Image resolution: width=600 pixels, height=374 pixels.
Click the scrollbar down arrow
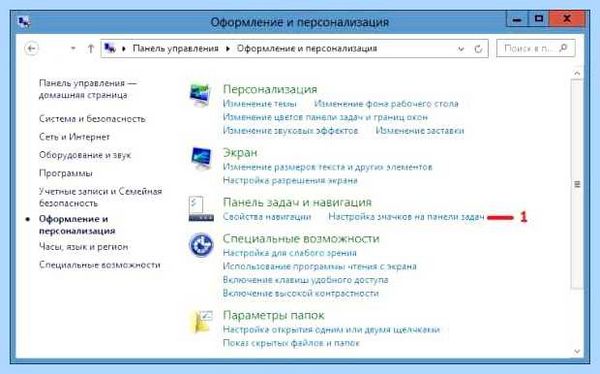577,351
